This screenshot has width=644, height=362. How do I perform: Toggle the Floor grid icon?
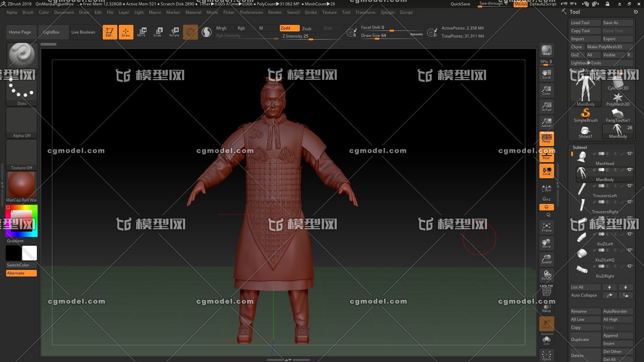point(546,155)
